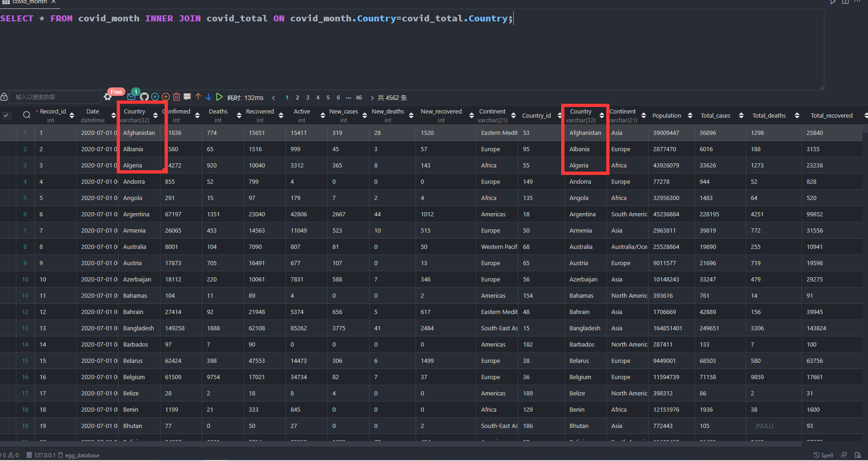Click the chat bubble comment icon
The width and height of the screenshot is (868, 461).
pos(187,97)
